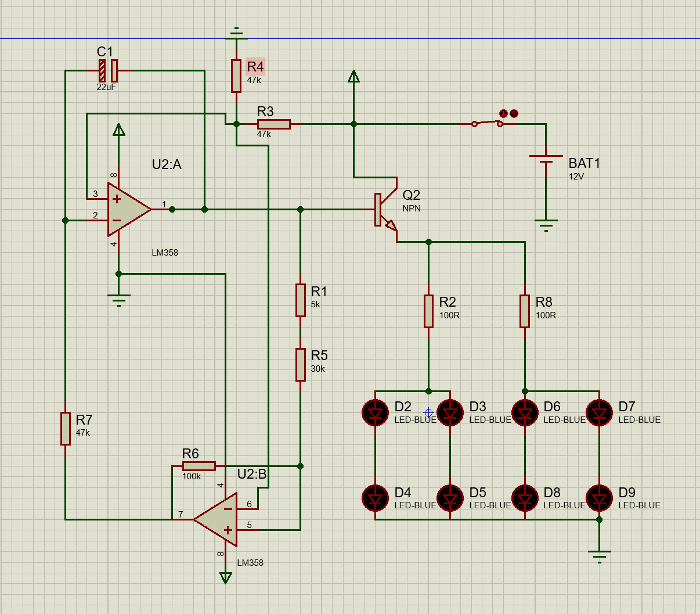Click LM358 label under U2:A
Screen dimensions: 700x614
pos(165,253)
